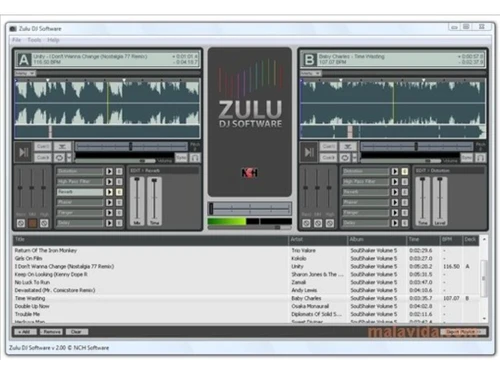The image size is (500, 375).
Task: Preview the High Pass Filter effect on deck B
Action: pos(395,182)
